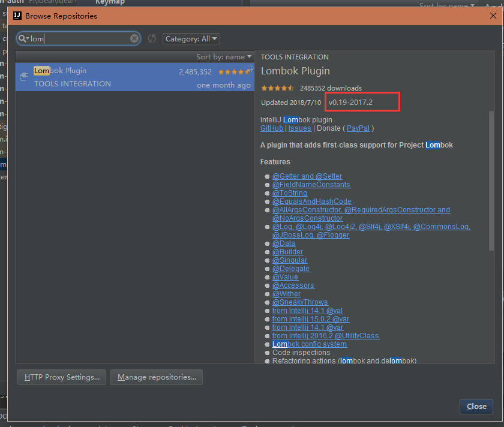Click the 2,485,352 download count in list
The image size is (504, 427).
tap(195, 72)
